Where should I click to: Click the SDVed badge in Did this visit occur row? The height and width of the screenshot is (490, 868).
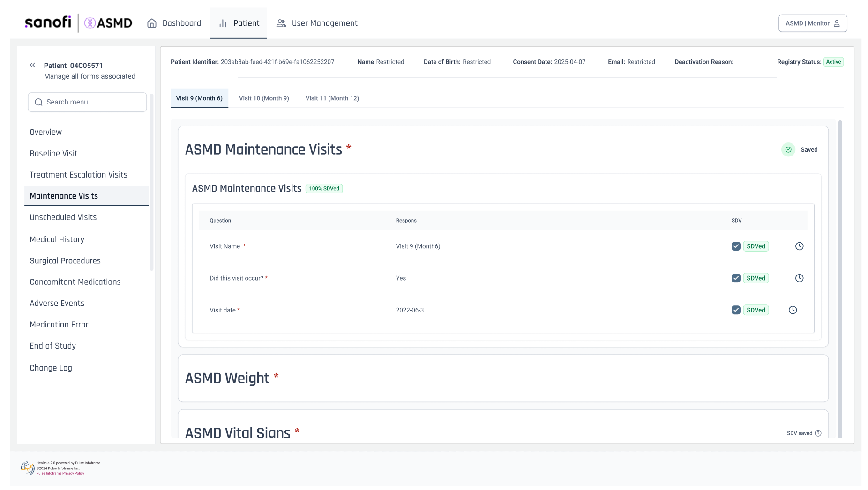tap(756, 278)
